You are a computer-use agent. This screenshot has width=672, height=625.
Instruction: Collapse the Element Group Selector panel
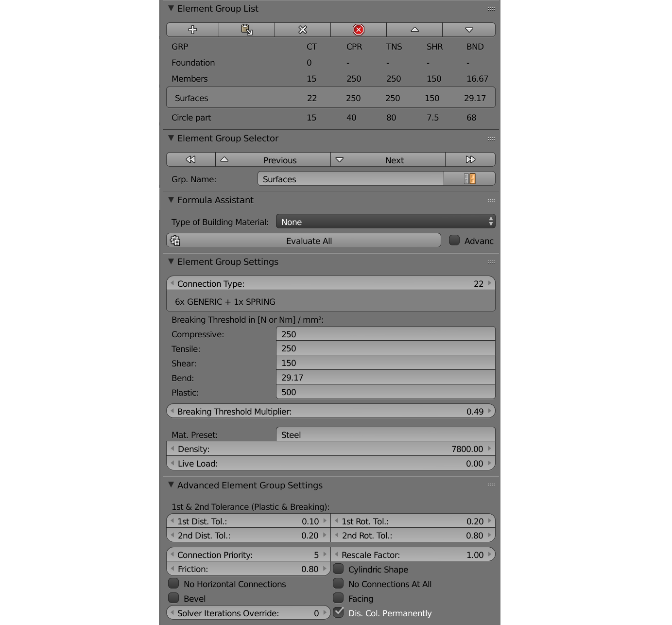click(171, 138)
